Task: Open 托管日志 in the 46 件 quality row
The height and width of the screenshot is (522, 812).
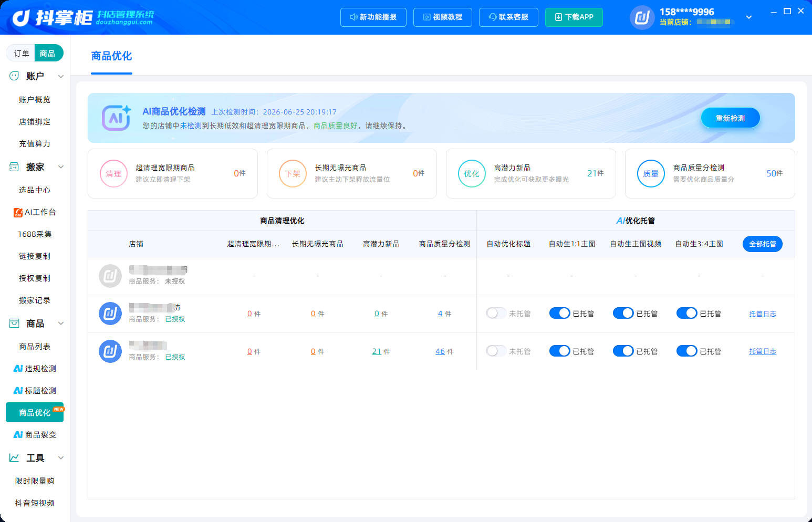Action: (x=763, y=351)
